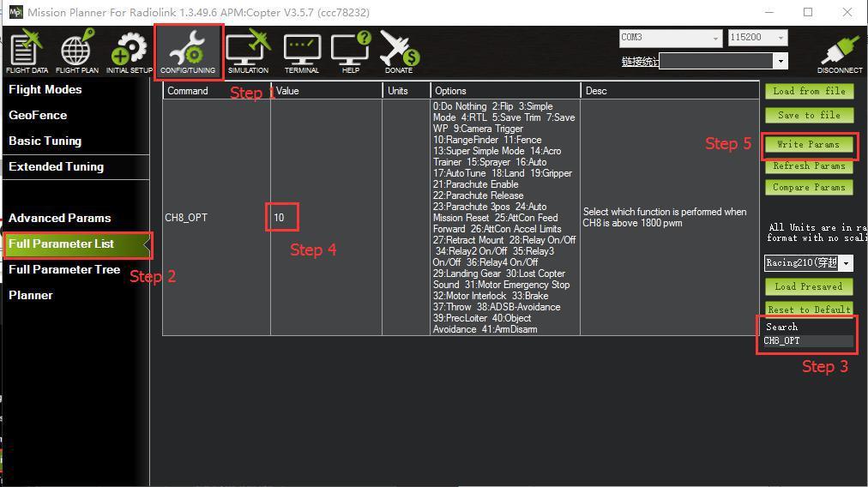Click Compare Params button
The image size is (868, 487).
point(810,188)
